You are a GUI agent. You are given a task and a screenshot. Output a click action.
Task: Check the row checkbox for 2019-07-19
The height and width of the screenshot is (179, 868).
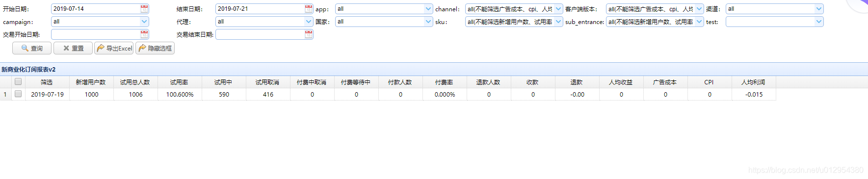(x=18, y=94)
